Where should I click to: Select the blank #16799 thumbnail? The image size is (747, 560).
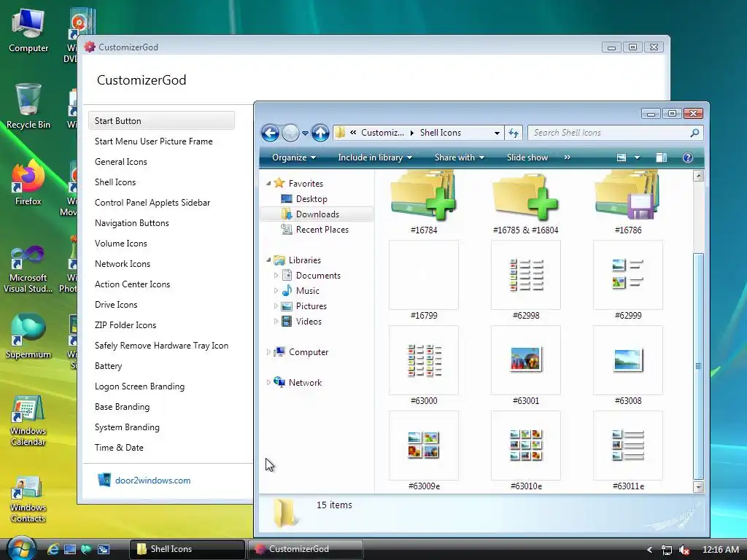(424, 275)
